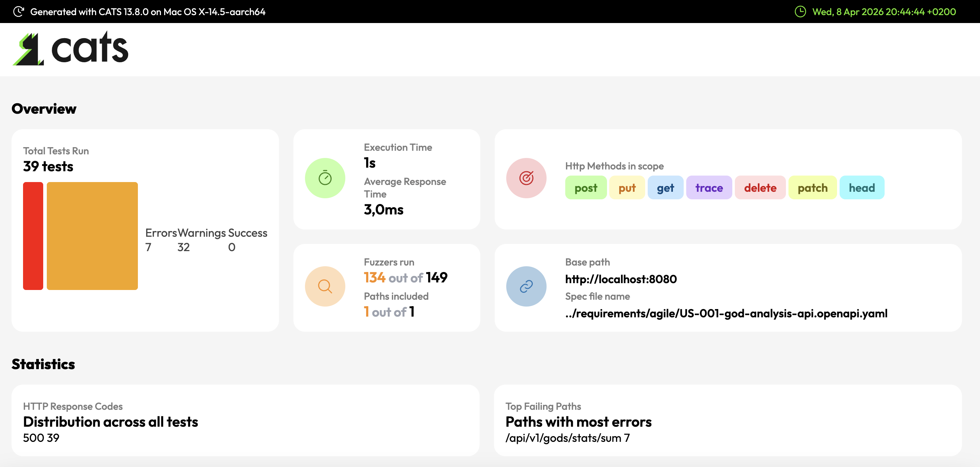Click the stopwatch execution time icon
Screen dimensions: 980x467
click(325, 178)
